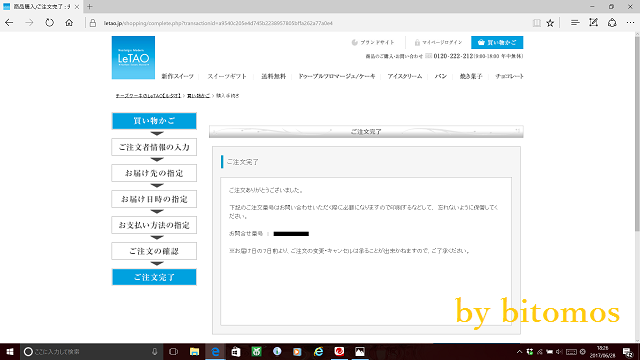Open スイーツギフト menu item
The width and height of the screenshot is (640, 360).
click(x=227, y=76)
